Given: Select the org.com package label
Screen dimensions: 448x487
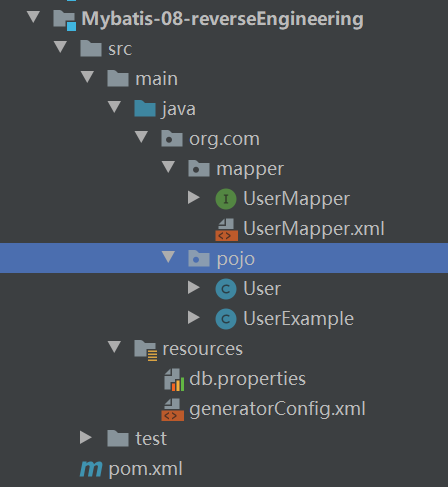Looking at the screenshot, I should coord(224,139).
